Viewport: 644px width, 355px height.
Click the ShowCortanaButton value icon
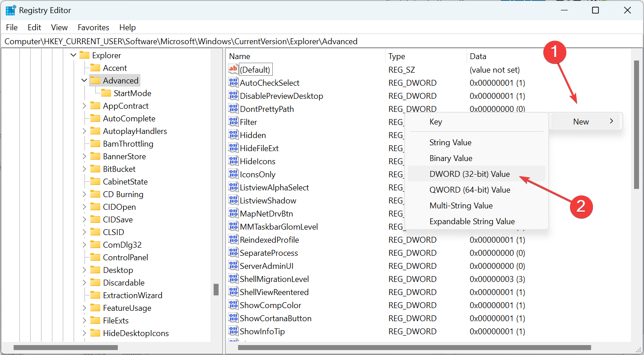233,318
